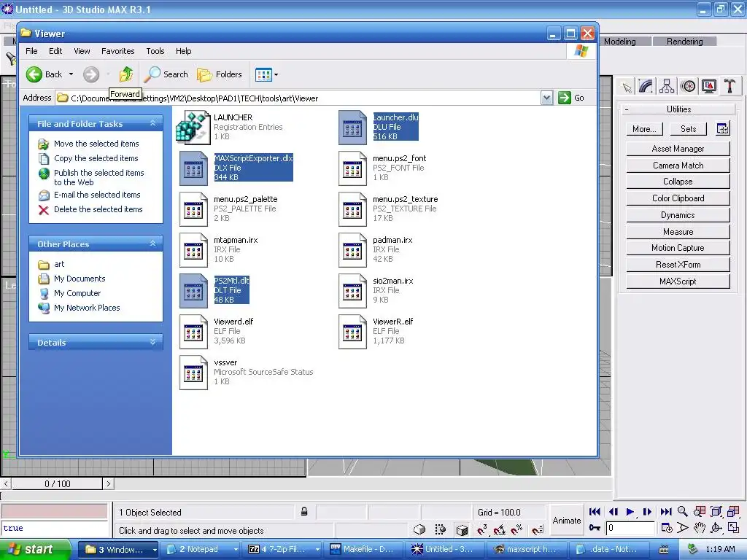
Task: Click Copy the selected items
Action: coord(96,158)
